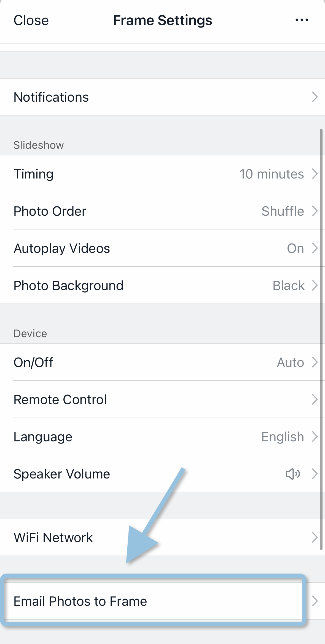Toggle the Autoplay Videos On setting
This screenshot has height=644, width=325.
click(295, 248)
